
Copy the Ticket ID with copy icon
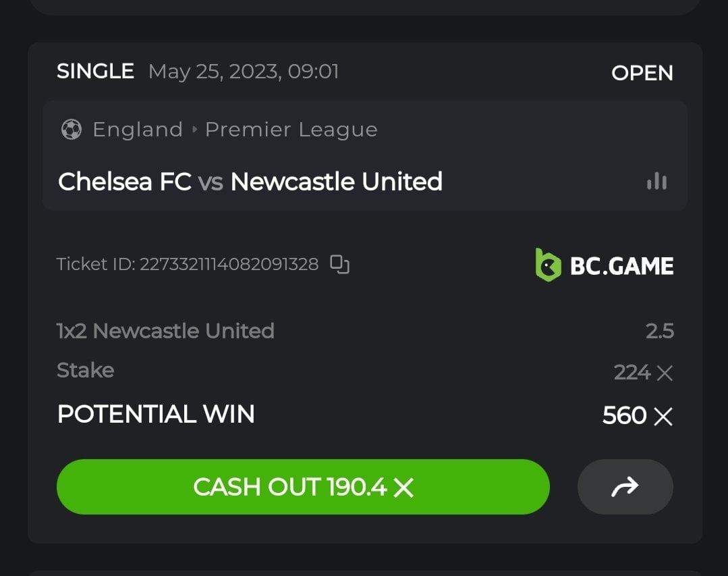coord(339,264)
